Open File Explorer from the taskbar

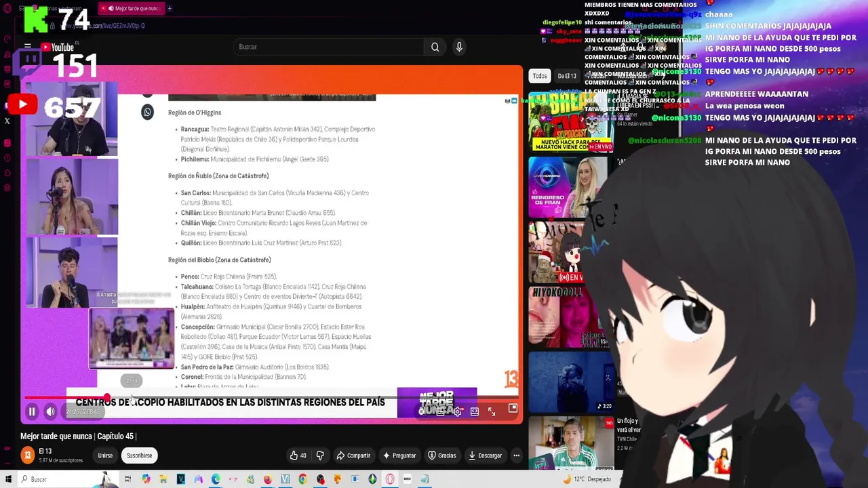pyautogui.click(x=163, y=479)
